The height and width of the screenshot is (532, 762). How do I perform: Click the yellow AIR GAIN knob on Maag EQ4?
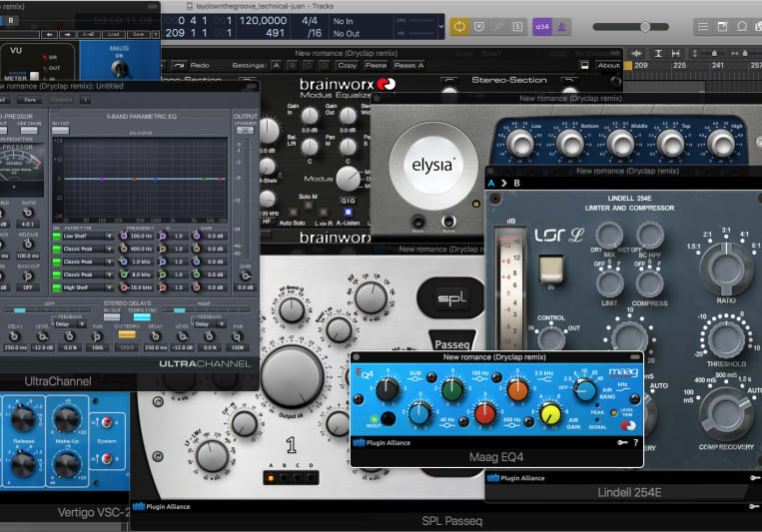click(550, 413)
